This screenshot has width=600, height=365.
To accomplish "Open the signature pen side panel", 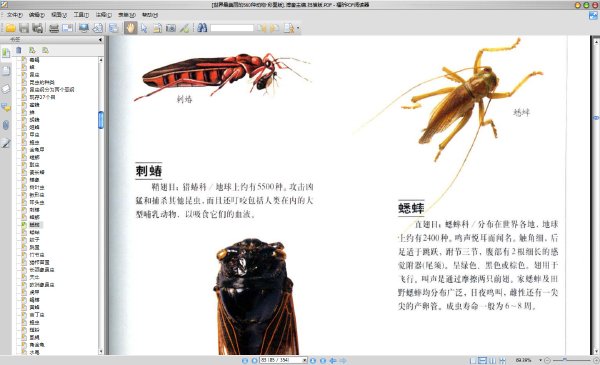I will click(x=6, y=143).
